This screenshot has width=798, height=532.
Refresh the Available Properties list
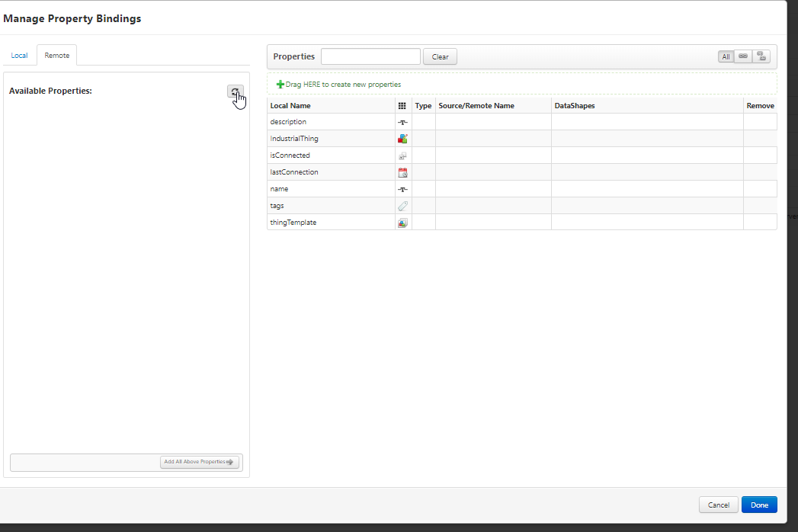click(235, 91)
